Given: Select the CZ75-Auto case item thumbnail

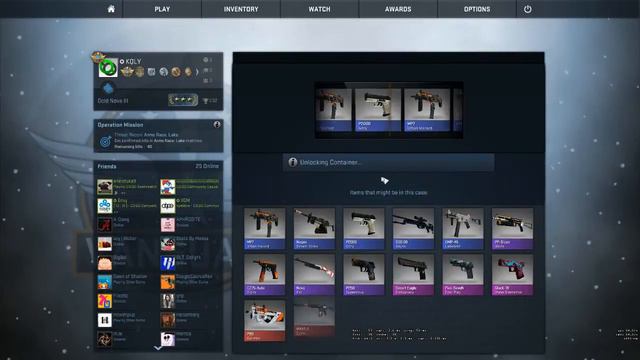Looking at the screenshot, I should pyautogui.click(x=264, y=275).
